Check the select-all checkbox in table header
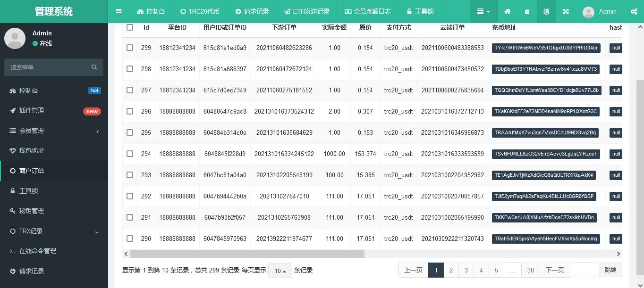This screenshot has height=288, width=644. [130, 27]
